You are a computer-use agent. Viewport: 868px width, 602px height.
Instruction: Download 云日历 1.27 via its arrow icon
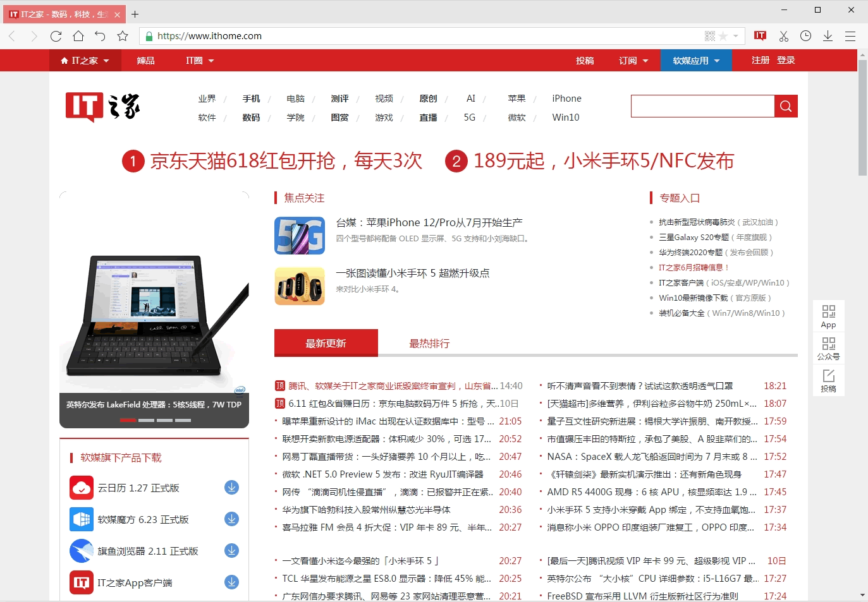(x=232, y=488)
